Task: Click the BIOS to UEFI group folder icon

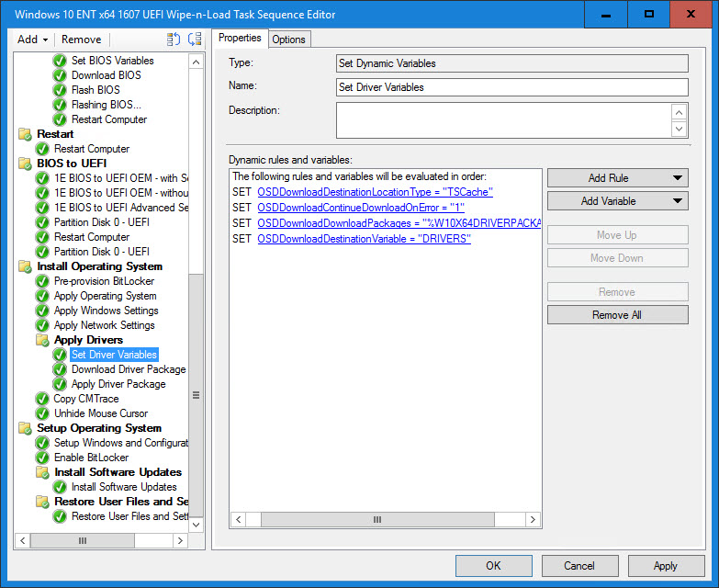Action: point(25,164)
